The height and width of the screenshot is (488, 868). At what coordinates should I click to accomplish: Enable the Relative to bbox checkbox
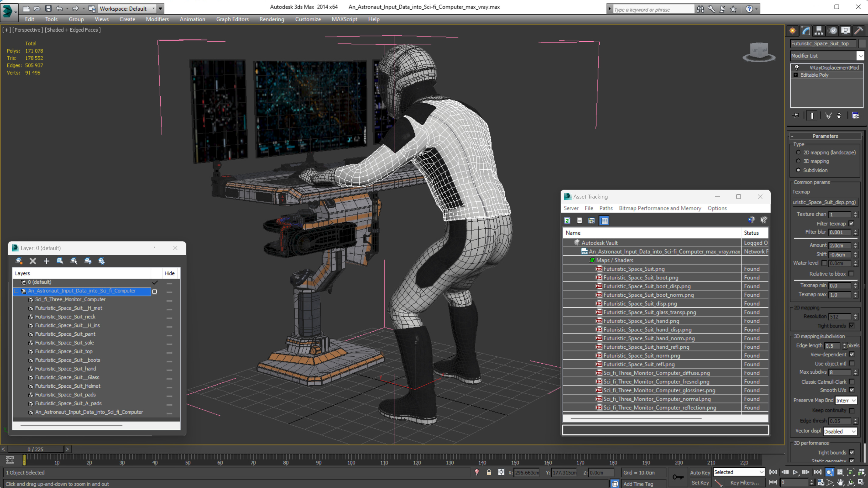tap(852, 273)
